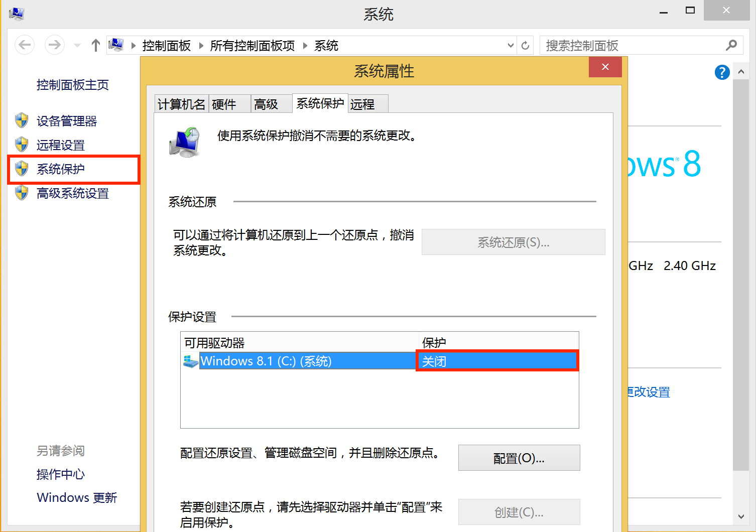Open 高级系统设置 link
The image size is (756, 532).
[x=73, y=193]
